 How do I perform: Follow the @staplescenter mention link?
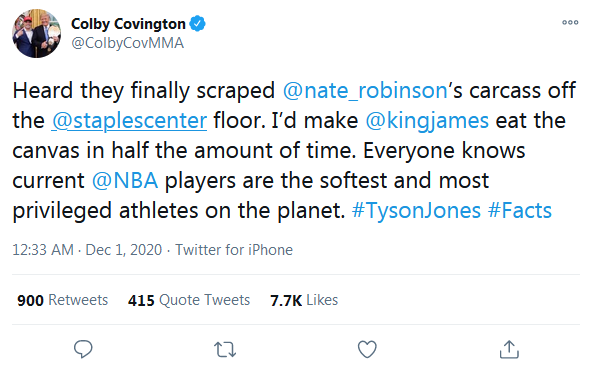[x=129, y=121]
